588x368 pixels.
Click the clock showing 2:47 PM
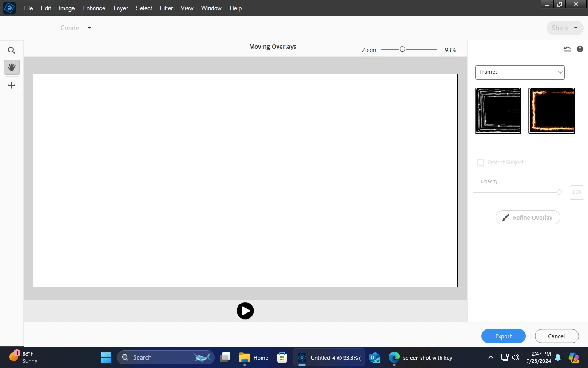click(x=539, y=357)
